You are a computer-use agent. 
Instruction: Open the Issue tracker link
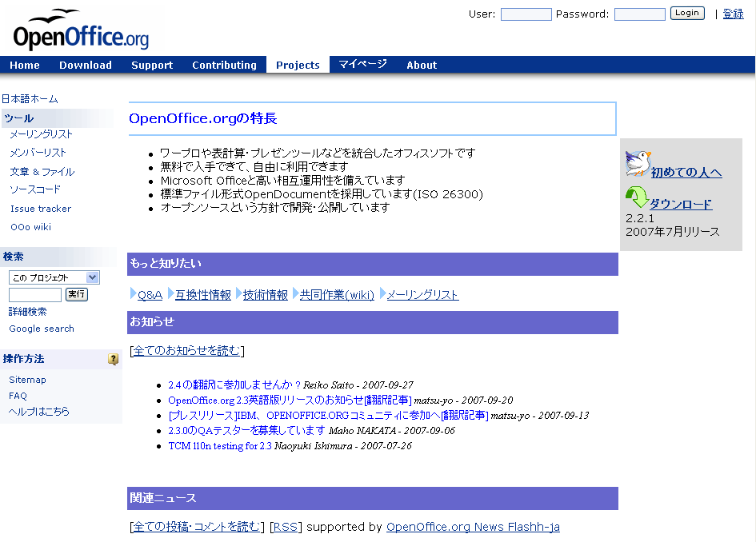click(x=41, y=209)
